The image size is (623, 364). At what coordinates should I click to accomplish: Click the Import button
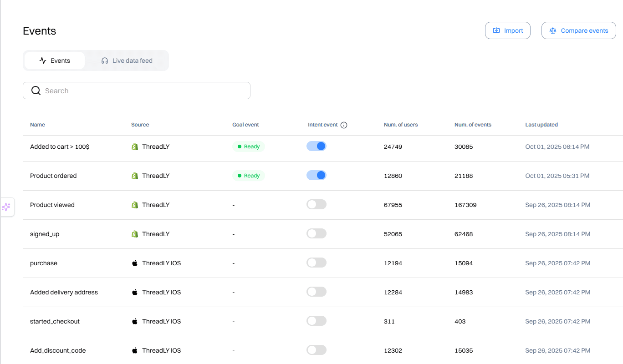(507, 30)
